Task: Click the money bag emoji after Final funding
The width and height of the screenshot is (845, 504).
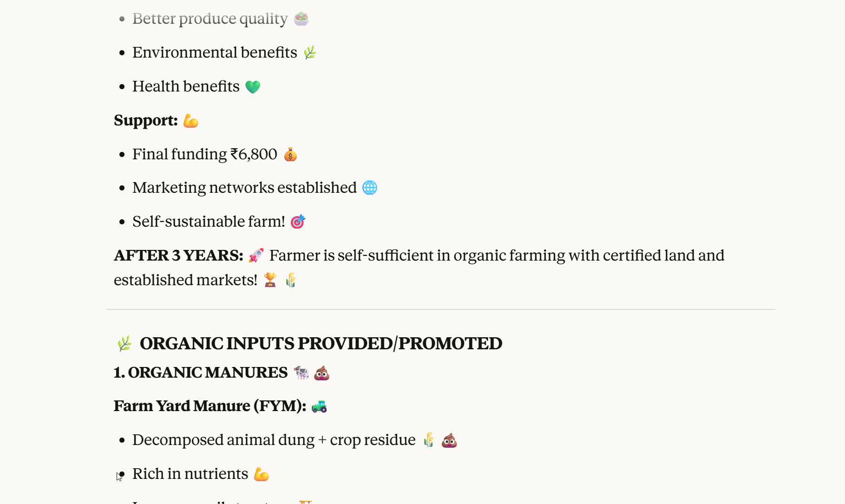Action: click(x=290, y=154)
